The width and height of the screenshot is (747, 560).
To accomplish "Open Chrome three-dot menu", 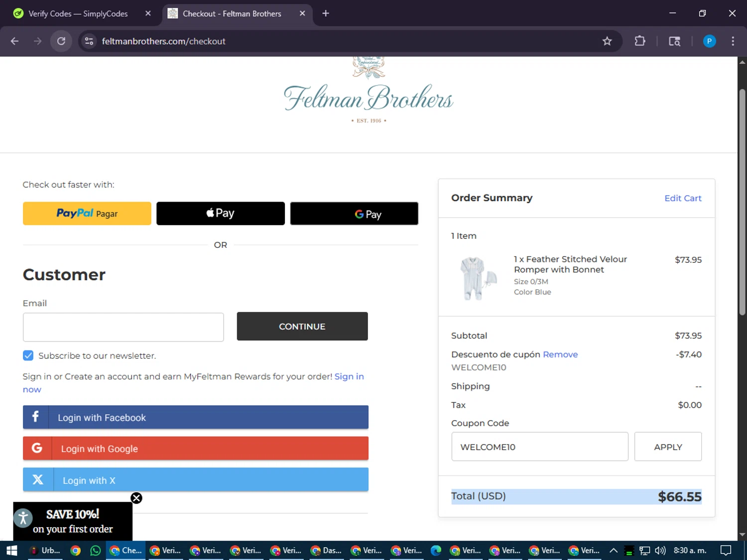I will coord(733,41).
